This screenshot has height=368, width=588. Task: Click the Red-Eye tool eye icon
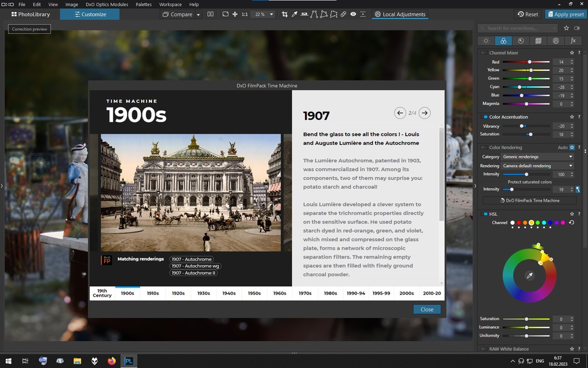pos(353,14)
